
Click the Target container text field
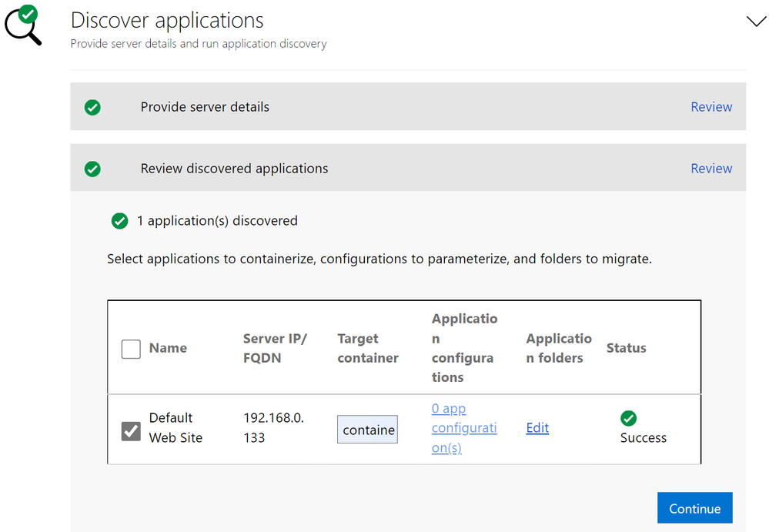coord(368,430)
